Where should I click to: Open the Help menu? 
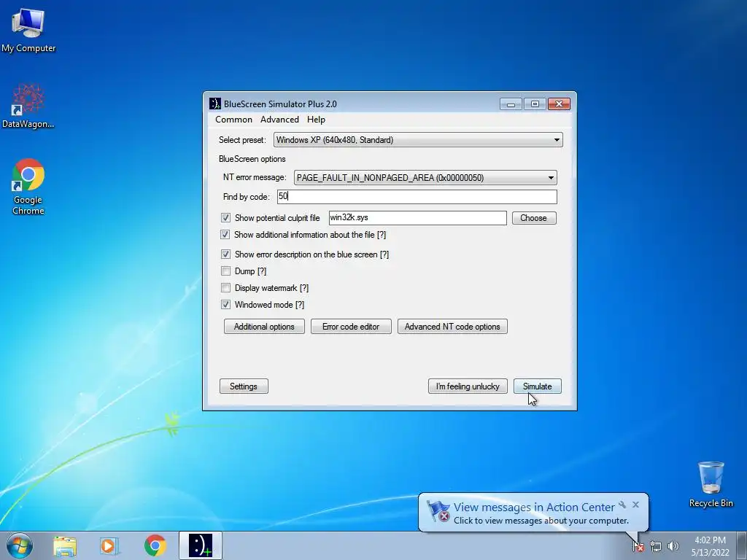[x=316, y=120]
